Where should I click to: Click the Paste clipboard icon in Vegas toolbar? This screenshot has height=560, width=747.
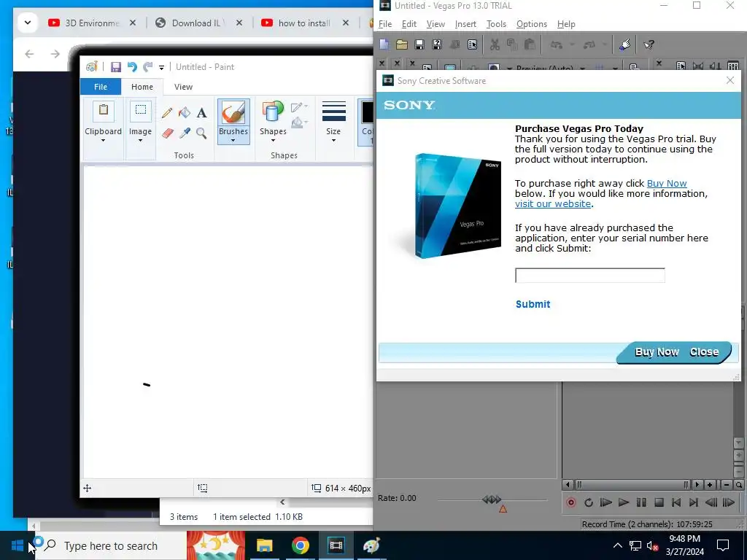coord(530,44)
